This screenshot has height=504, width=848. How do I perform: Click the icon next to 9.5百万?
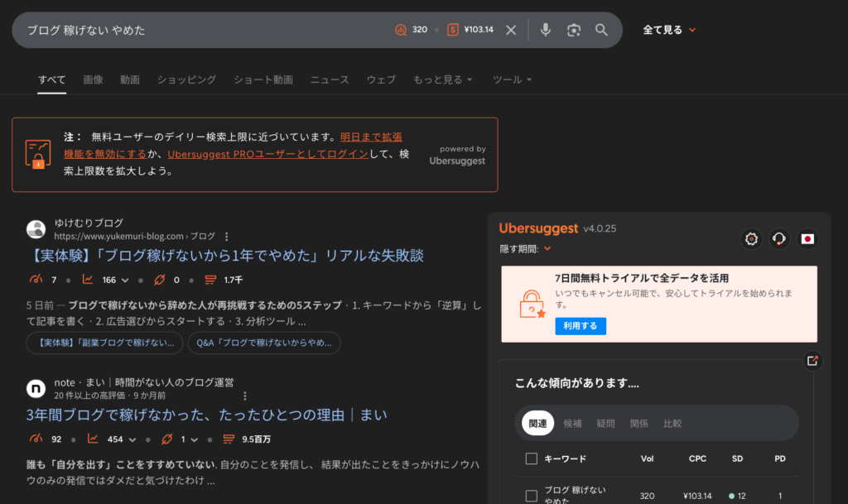pos(229,439)
